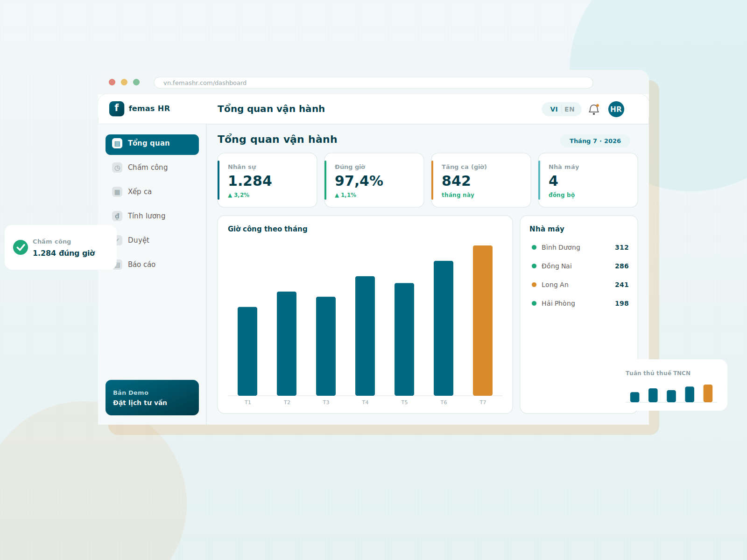Viewport: 747px width, 560px height.
Task: Select the Chấm công clock icon
Action: tap(117, 168)
